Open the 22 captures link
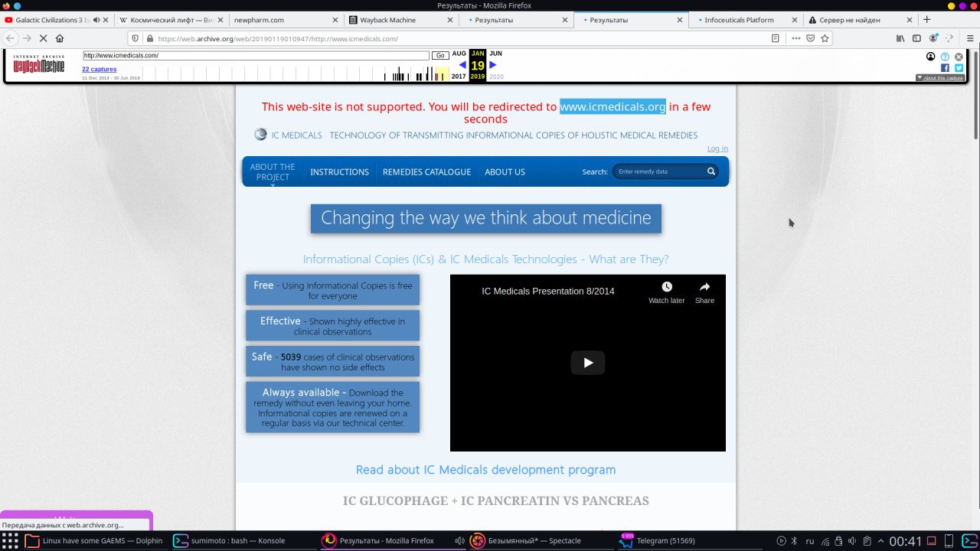The height and width of the screenshot is (551, 980). 100,69
